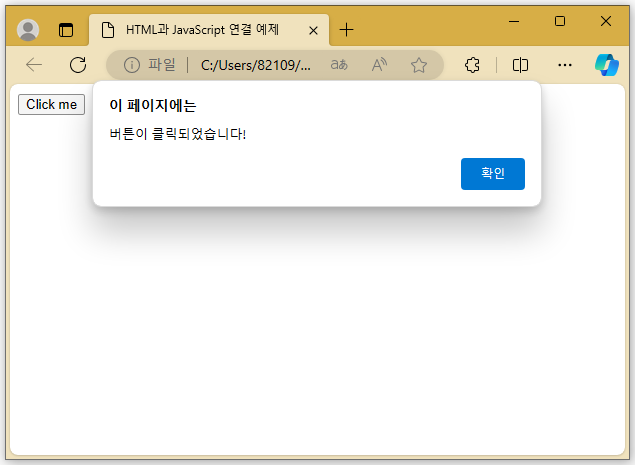Open a new tab with plus
Viewport: 635px width, 465px height.
coord(346,30)
